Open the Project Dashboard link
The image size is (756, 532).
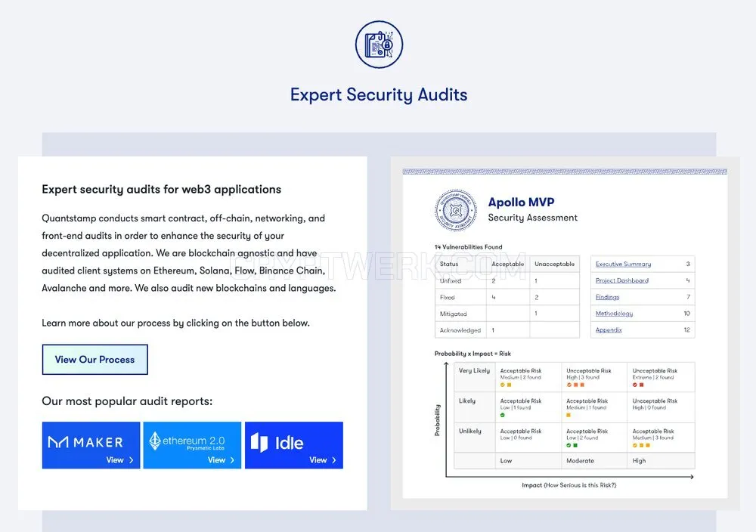[x=622, y=280]
